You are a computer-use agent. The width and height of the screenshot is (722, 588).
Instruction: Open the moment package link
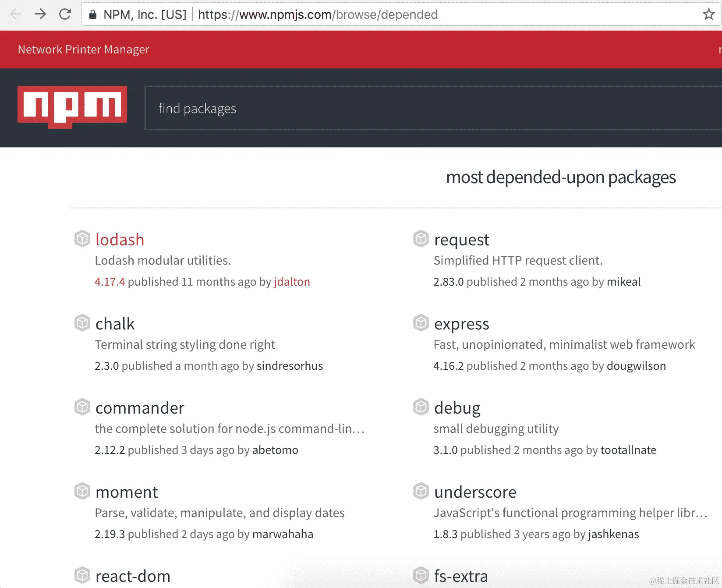(x=126, y=492)
